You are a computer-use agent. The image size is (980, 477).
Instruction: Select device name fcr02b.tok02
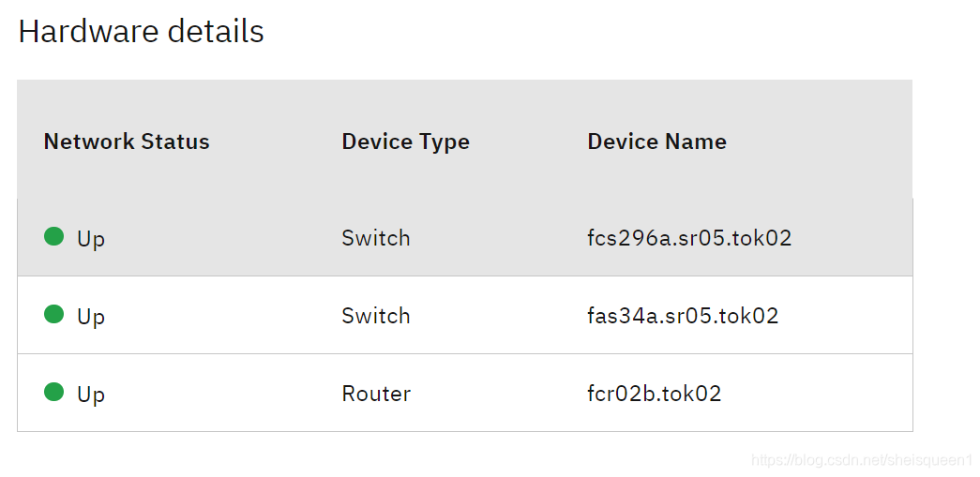click(655, 394)
